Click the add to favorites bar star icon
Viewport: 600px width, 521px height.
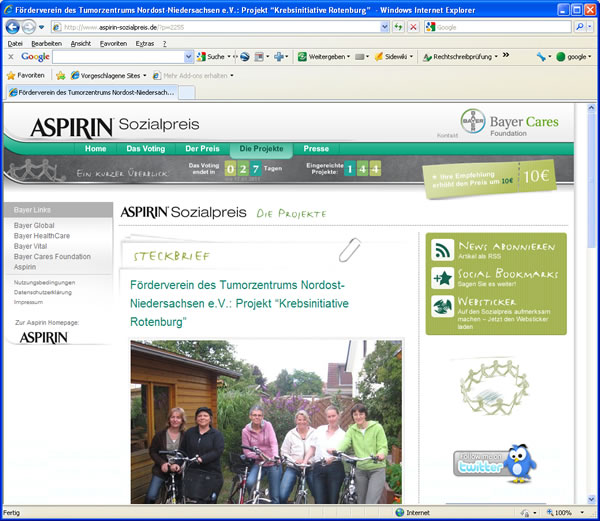click(x=60, y=76)
